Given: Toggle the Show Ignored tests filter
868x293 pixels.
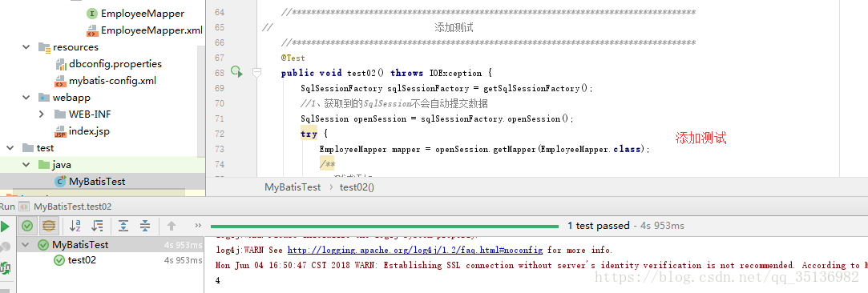Looking at the screenshot, I should point(48,226).
